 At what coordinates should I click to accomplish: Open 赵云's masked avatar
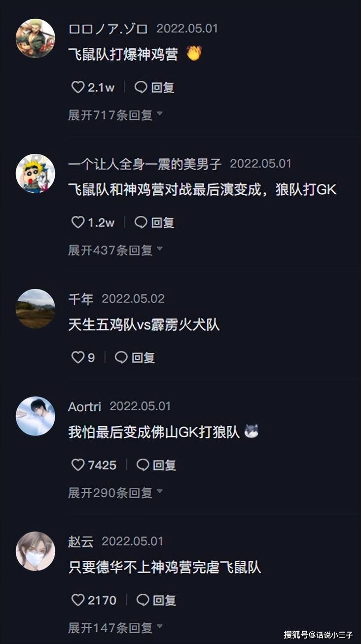pos(36,551)
